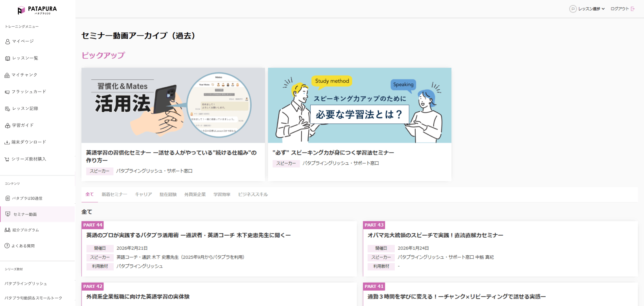Viewport: 644px width, 306px height.
Task: Click the フラッシュカード card icon
Action: coord(7,92)
